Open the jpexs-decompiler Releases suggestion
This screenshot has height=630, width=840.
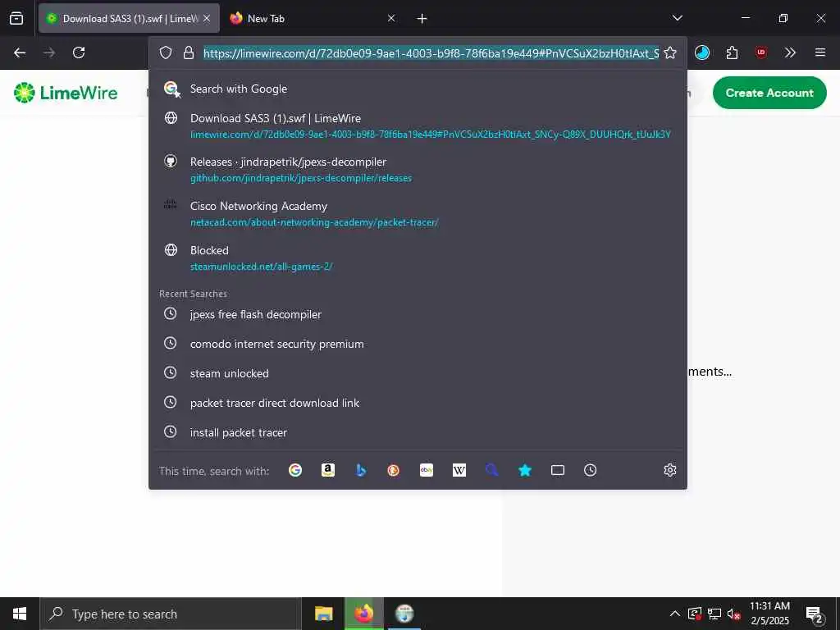coord(418,169)
